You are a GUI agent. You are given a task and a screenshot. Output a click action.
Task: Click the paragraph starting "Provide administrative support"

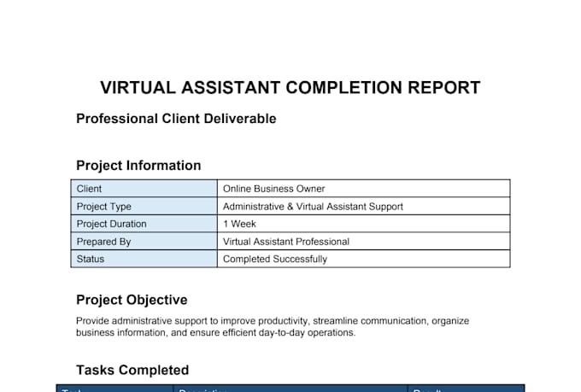pyautogui.click(x=273, y=326)
